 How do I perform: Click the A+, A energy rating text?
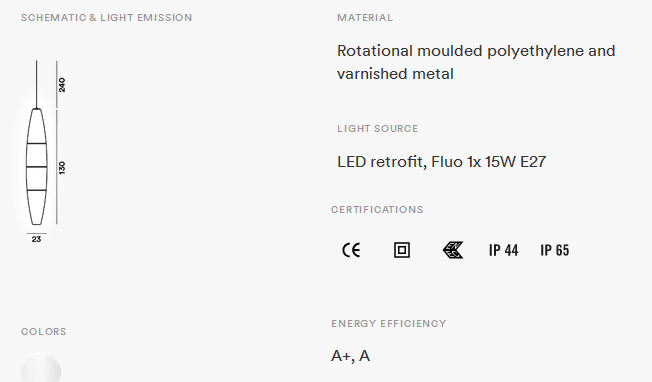tap(351, 356)
